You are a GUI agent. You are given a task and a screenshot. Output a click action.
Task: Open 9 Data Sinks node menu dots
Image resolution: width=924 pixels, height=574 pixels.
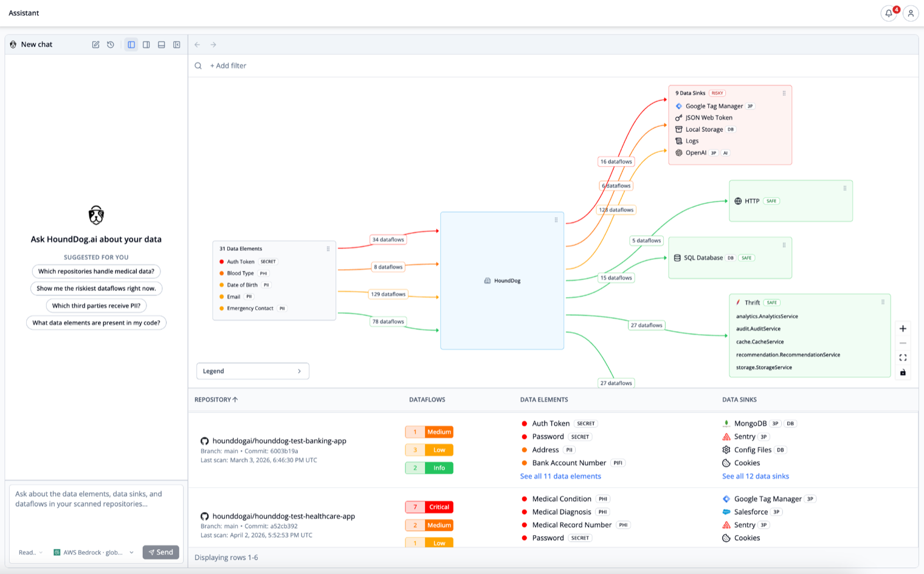(x=784, y=93)
